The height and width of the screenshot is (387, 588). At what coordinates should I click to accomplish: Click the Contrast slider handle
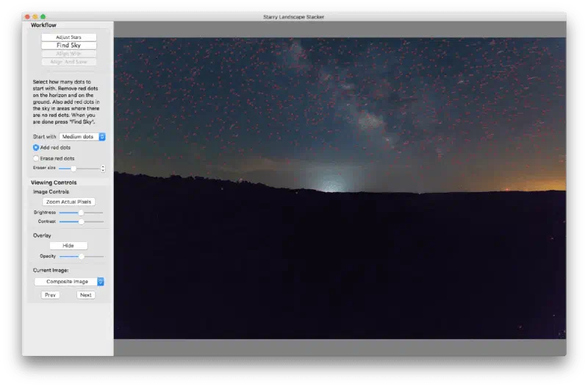coord(81,221)
